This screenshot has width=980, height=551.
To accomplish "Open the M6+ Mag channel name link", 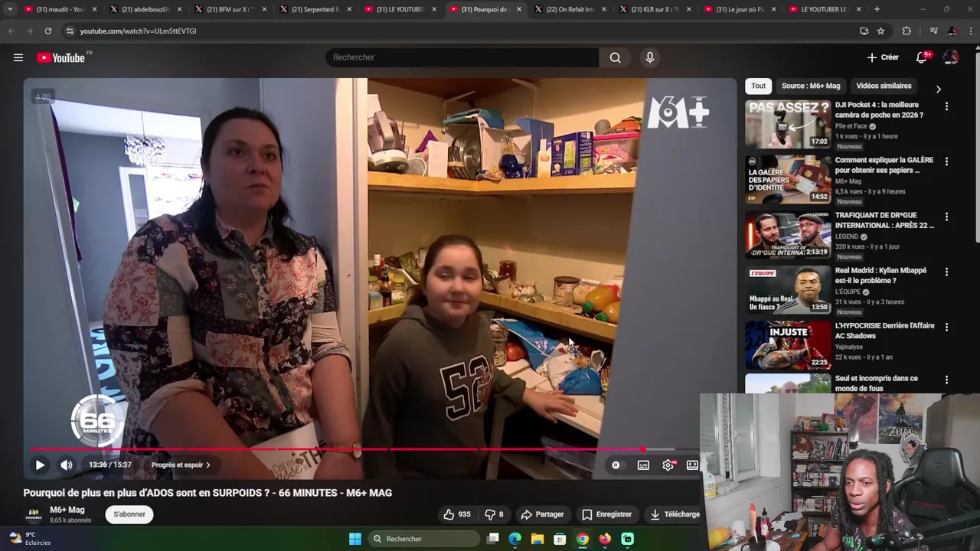I will click(67, 510).
